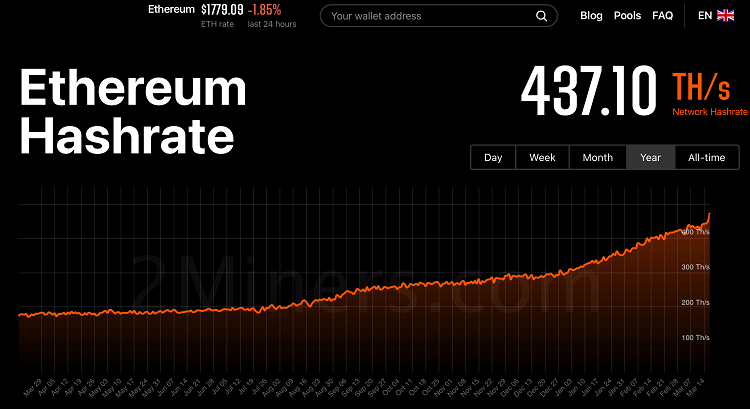Switch chart range to Month

click(x=597, y=157)
